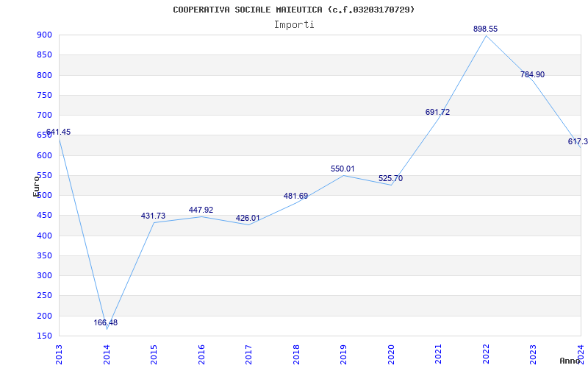The width and height of the screenshot is (588, 368).
Task: Click the Anno x-axis label
Action: tap(570, 361)
